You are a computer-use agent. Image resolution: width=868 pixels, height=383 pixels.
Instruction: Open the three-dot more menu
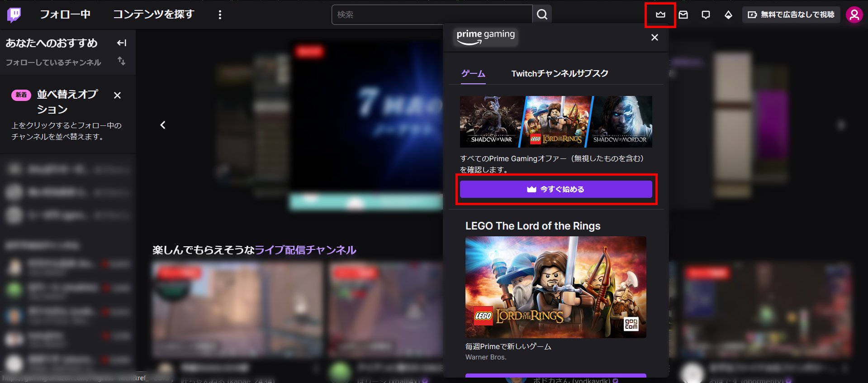point(220,15)
